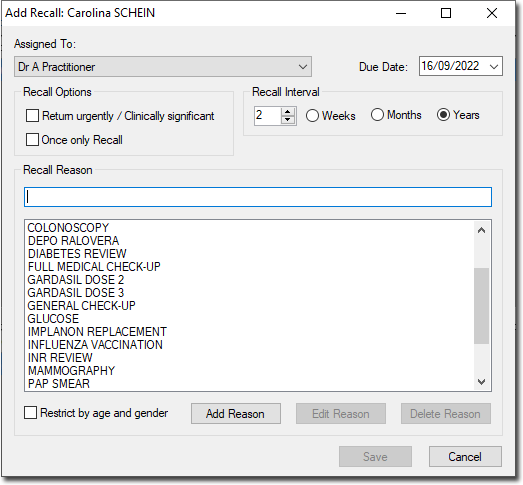523x485 pixels.
Task: Click the reason list scrollbar thumb
Action: click(x=481, y=306)
